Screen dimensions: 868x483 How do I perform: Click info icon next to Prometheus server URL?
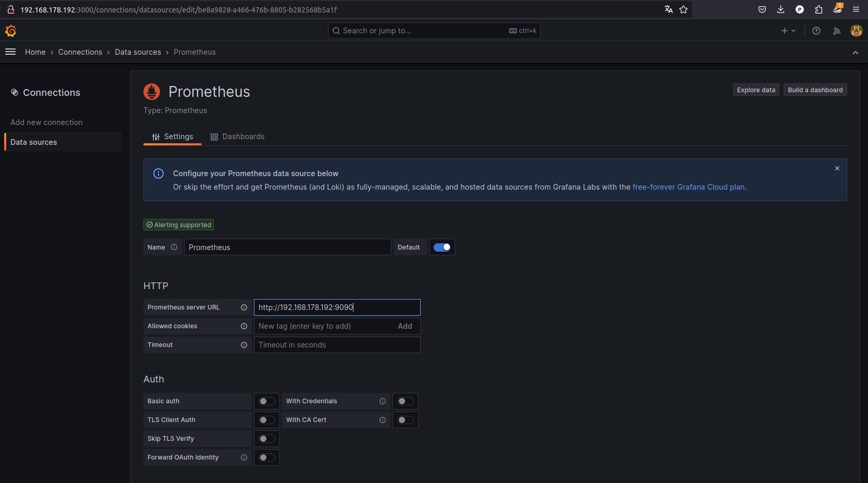click(x=244, y=307)
